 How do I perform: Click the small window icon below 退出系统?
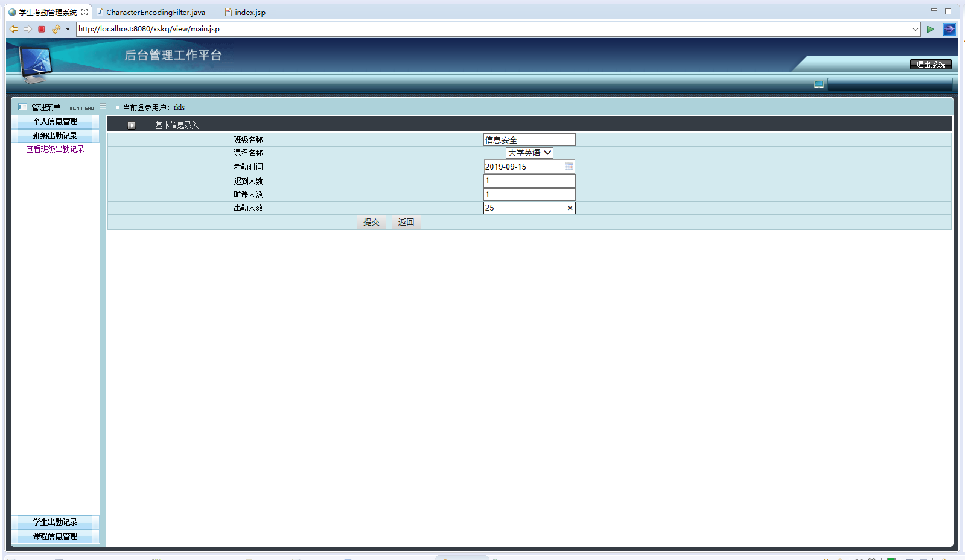coord(819,84)
